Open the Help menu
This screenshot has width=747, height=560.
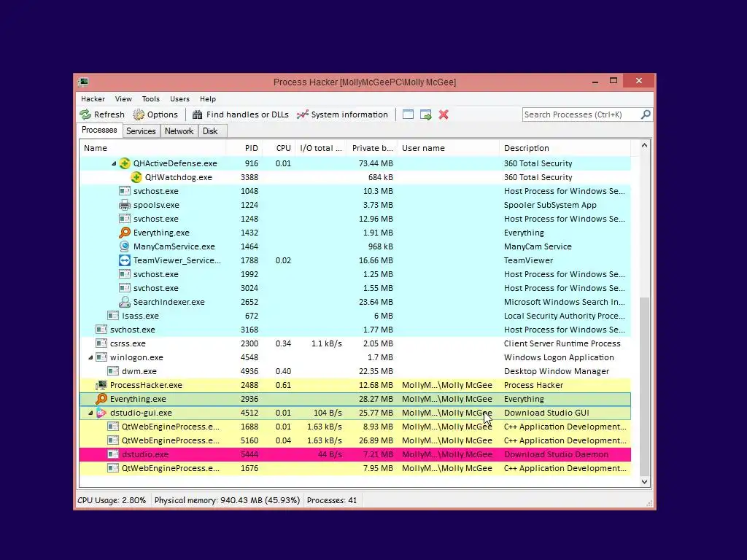coord(208,99)
